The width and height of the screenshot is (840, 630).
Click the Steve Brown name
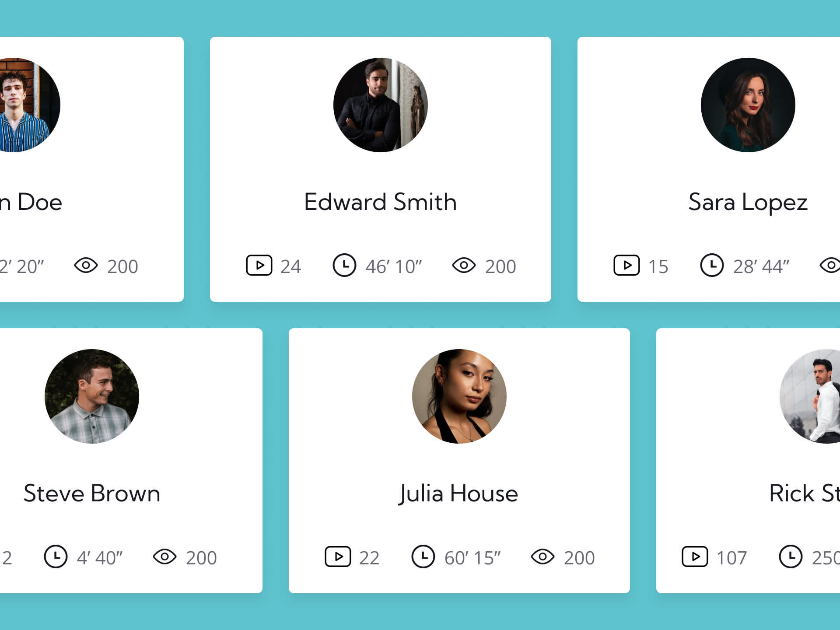coord(92,493)
